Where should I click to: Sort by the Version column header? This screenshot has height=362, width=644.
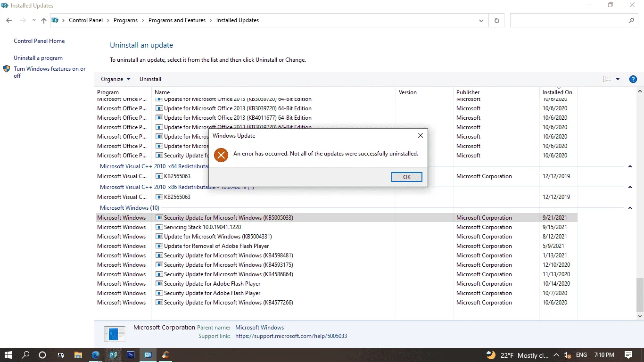424,92
